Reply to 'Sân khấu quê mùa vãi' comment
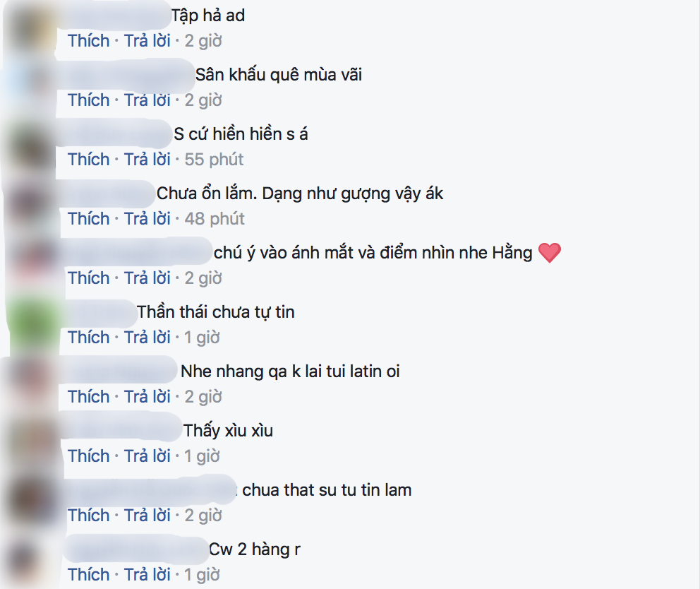 pos(147,100)
